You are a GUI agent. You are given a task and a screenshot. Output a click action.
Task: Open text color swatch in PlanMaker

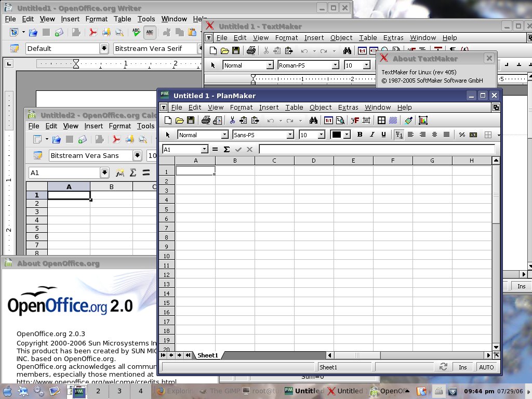[x=340, y=135]
